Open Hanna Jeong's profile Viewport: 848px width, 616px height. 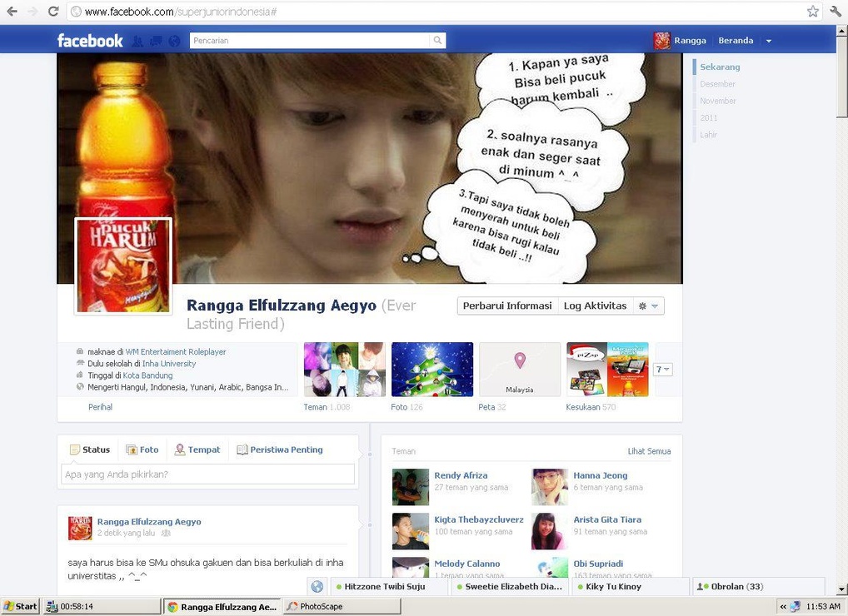point(601,475)
